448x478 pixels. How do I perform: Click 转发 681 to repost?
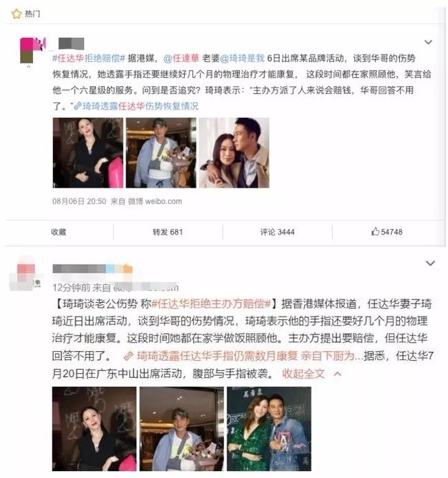(x=167, y=232)
